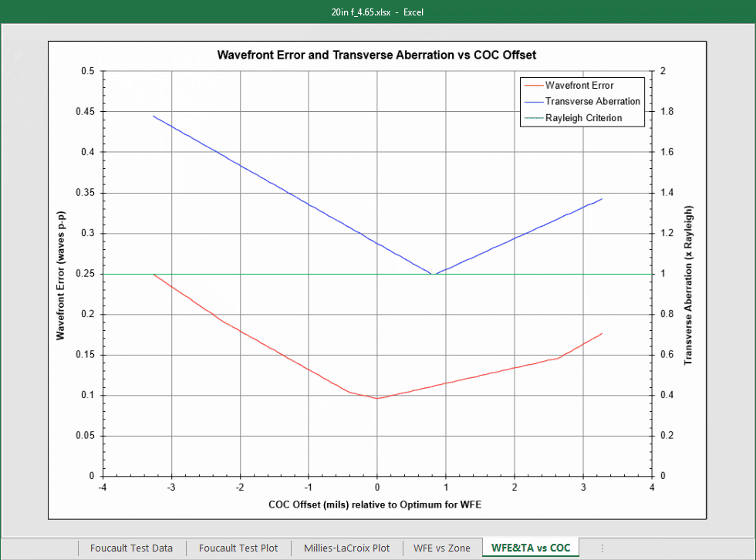Click the 0.5 label on left axis
Image resolution: width=756 pixels, height=560 pixels.
(x=87, y=71)
